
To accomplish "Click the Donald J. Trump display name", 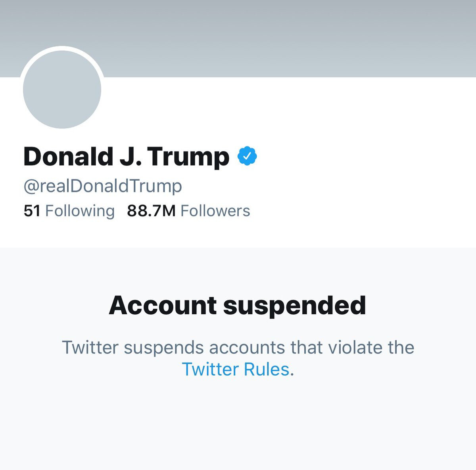I will [127, 156].
